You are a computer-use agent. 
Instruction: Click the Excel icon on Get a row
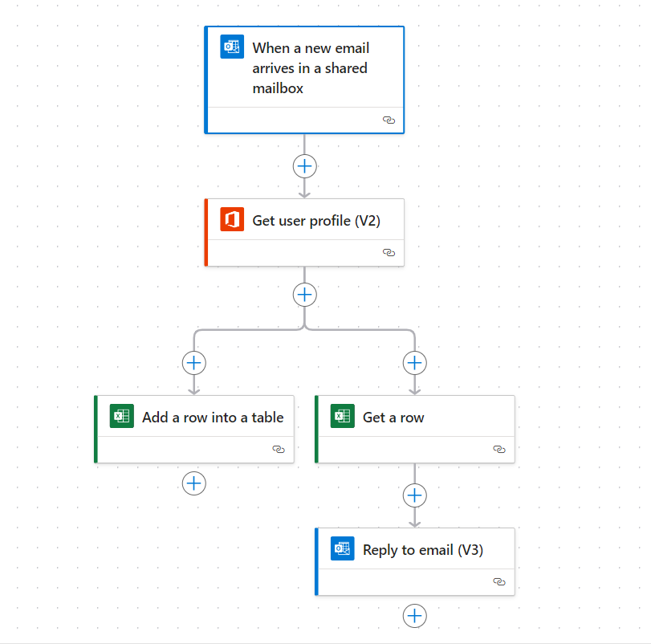coord(343,416)
